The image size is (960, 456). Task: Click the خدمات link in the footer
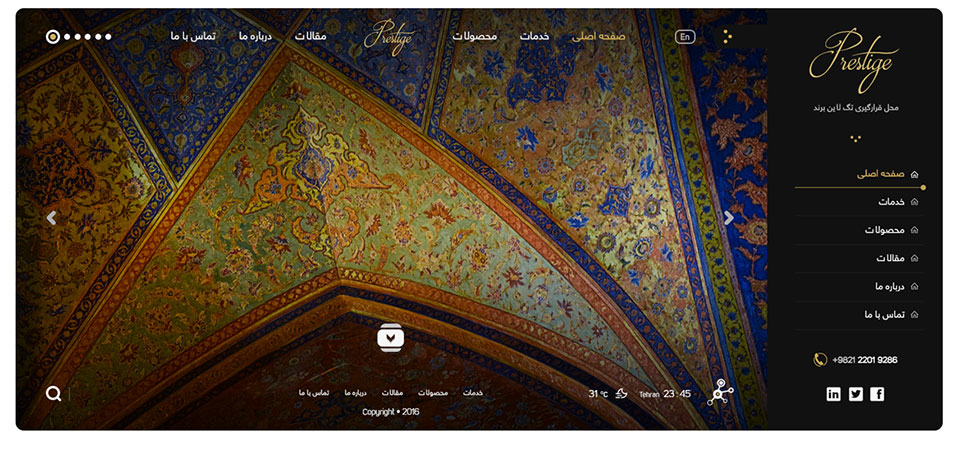(x=473, y=393)
